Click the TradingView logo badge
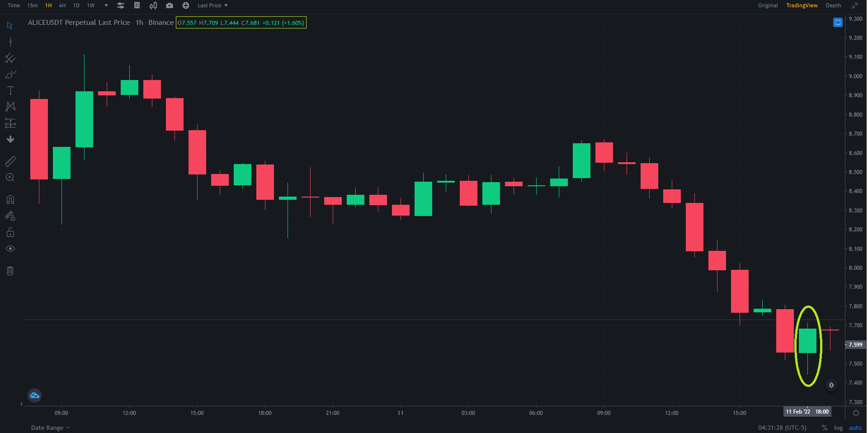 pos(34,395)
